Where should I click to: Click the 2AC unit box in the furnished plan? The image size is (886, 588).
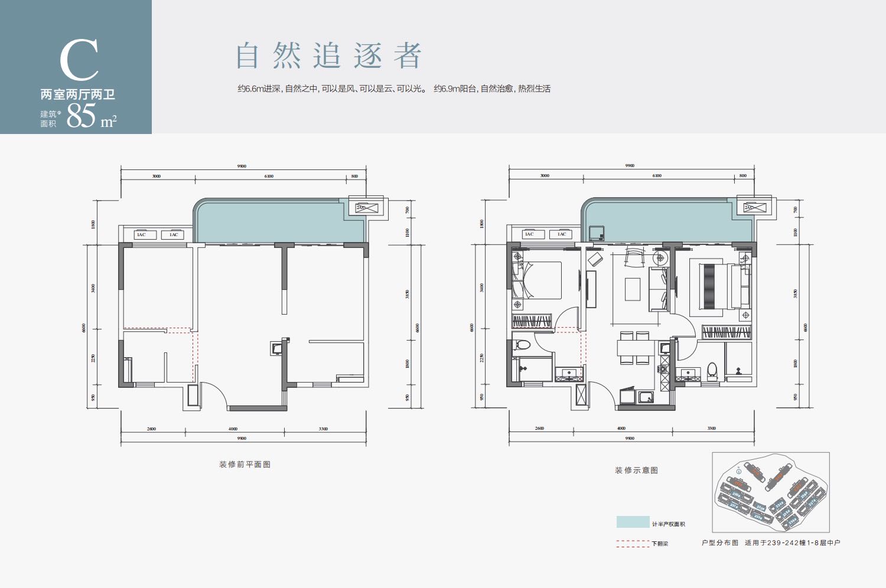pyautogui.click(x=755, y=207)
